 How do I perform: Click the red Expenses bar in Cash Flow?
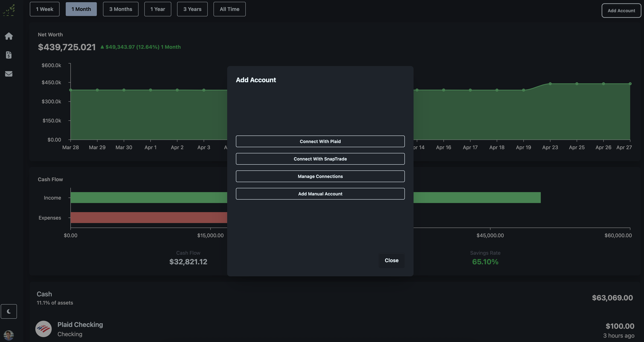point(149,218)
